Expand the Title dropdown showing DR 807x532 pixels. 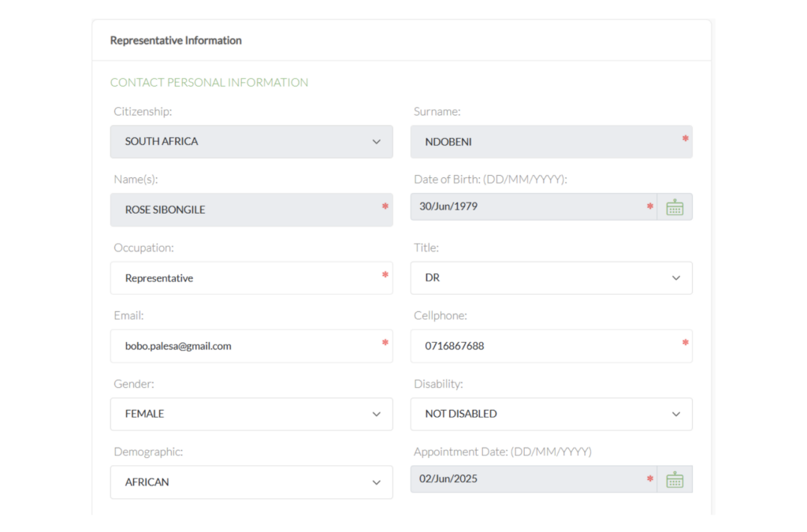551,278
